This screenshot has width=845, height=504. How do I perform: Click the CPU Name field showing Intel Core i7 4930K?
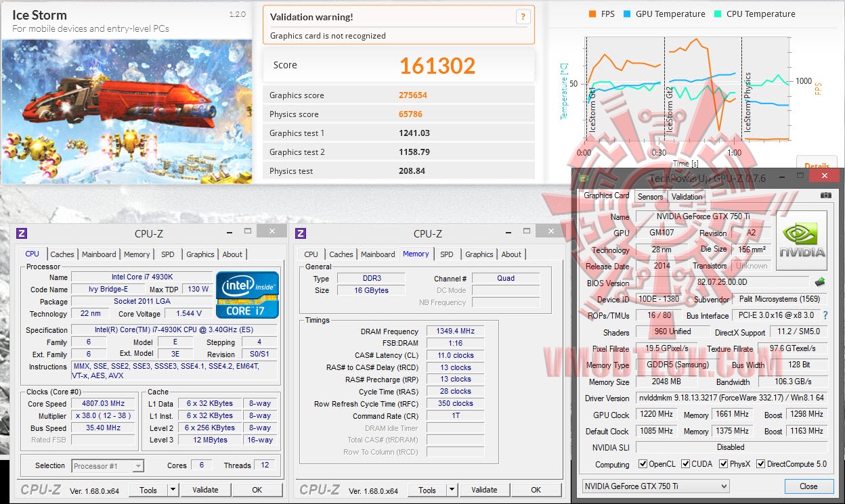(x=142, y=277)
